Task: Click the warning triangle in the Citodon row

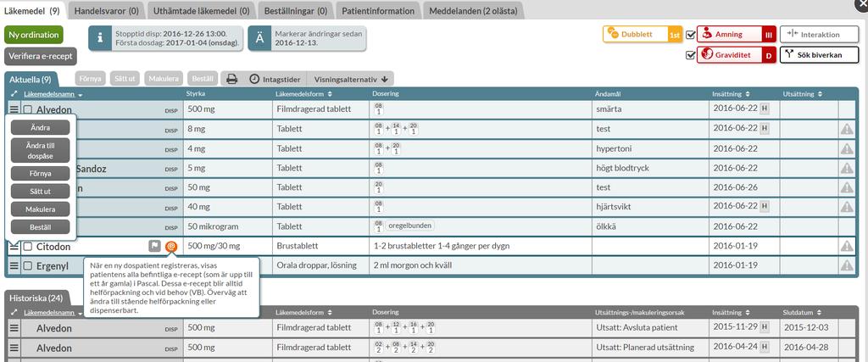Action: 847,247
